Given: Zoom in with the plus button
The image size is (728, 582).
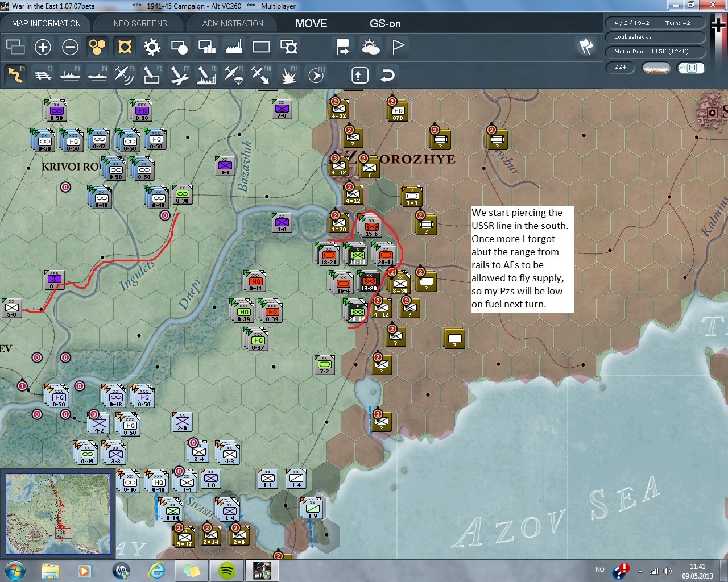Looking at the screenshot, I should (x=43, y=47).
